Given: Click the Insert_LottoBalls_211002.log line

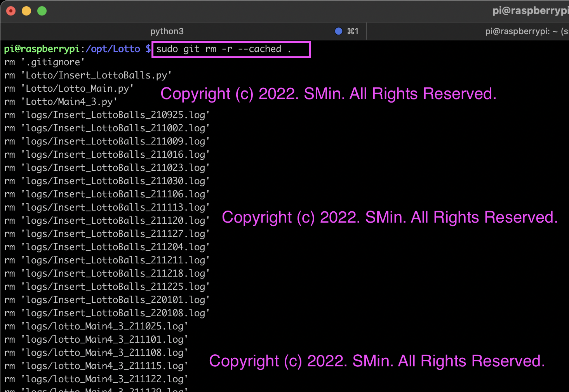Looking at the screenshot, I should coord(107,128).
